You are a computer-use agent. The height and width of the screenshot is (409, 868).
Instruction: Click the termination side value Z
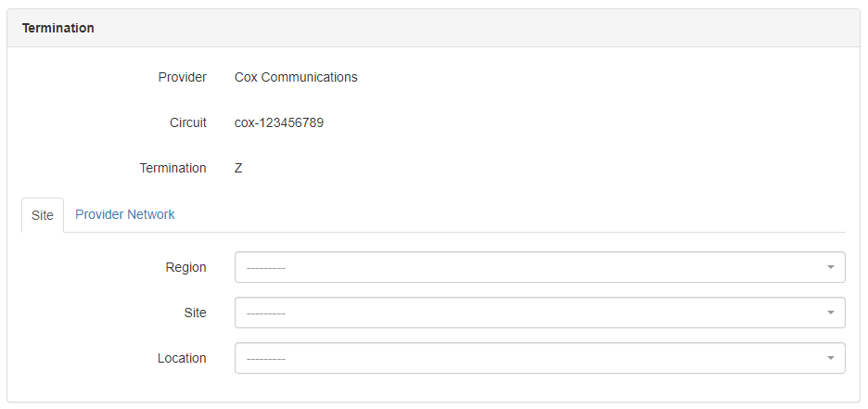(238, 168)
